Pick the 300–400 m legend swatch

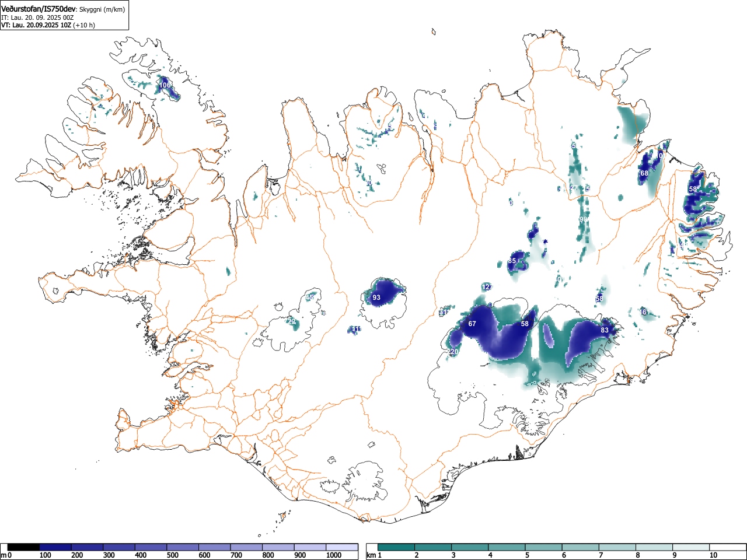tap(119, 547)
